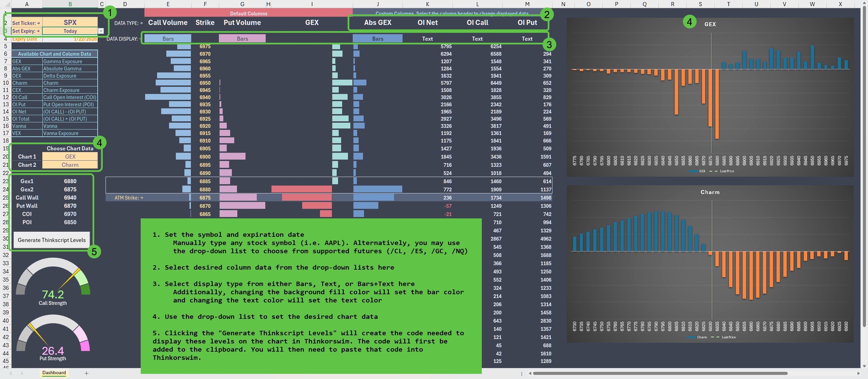Click the vertical scrollbar up arrow

(864, 3)
